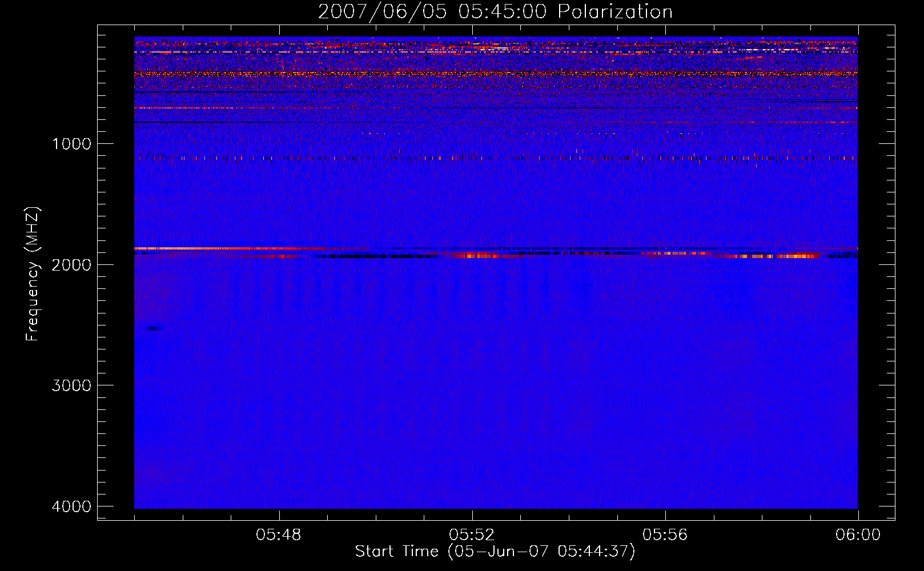Click the 1000 frequency tick label
The image size is (924, 571).
pyautogui.click(x=71, y=144)
